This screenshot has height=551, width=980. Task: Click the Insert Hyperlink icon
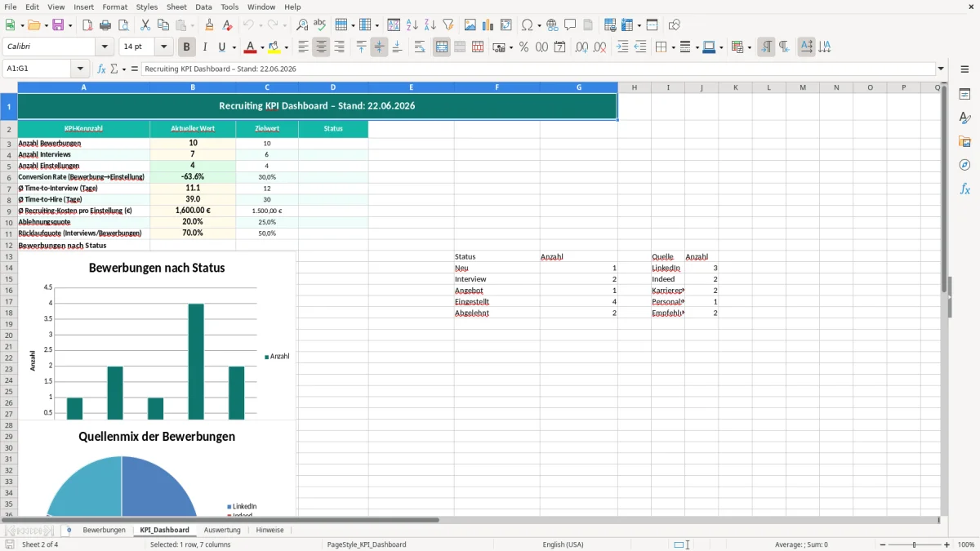tap(553, 25)
